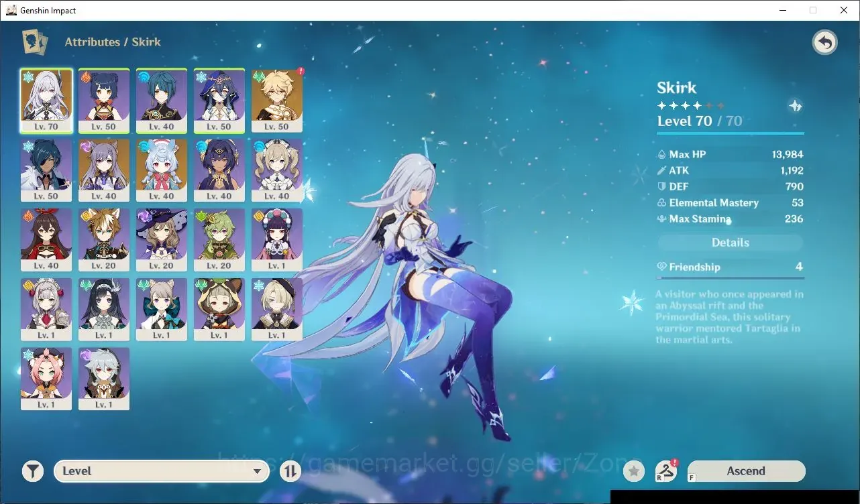Select Skirk's Lv. 70 portrait

point(46,101)
